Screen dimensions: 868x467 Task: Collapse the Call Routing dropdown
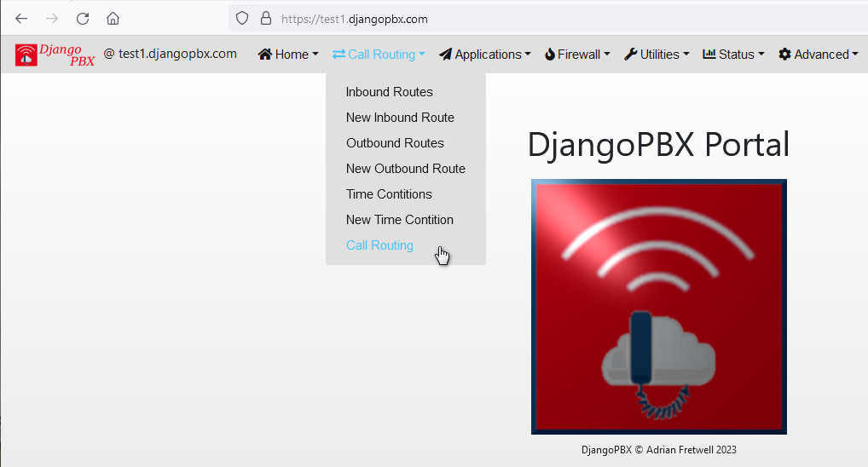pyautogui.click(x=379, y=55)
